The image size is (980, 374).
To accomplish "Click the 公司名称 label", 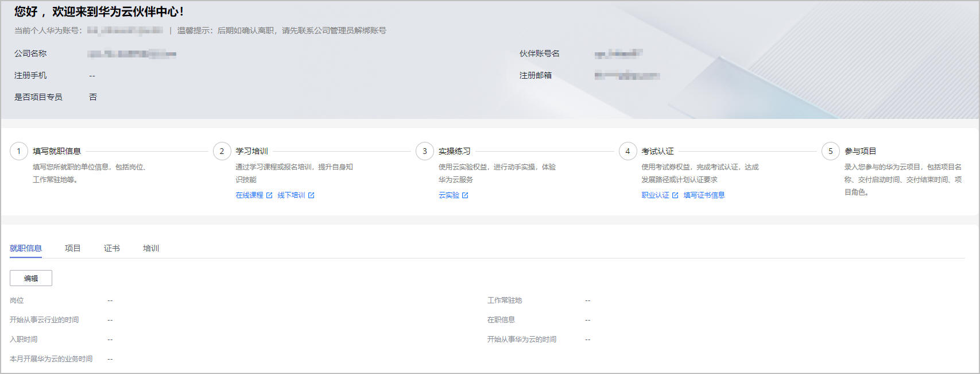I will pos(30,53).
